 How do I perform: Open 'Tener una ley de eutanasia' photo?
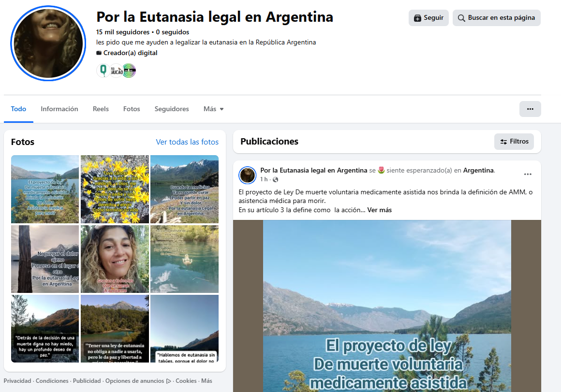pos(115,329)
